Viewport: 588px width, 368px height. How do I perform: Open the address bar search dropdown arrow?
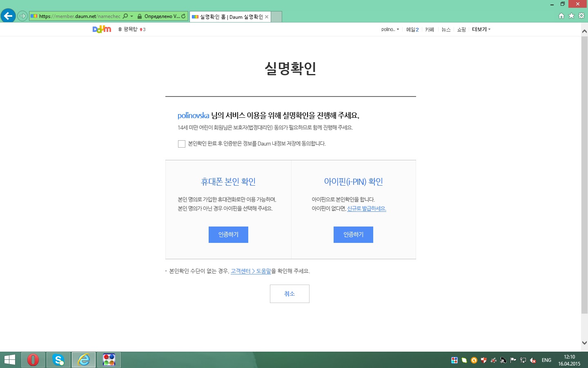(x=131, y=16)
